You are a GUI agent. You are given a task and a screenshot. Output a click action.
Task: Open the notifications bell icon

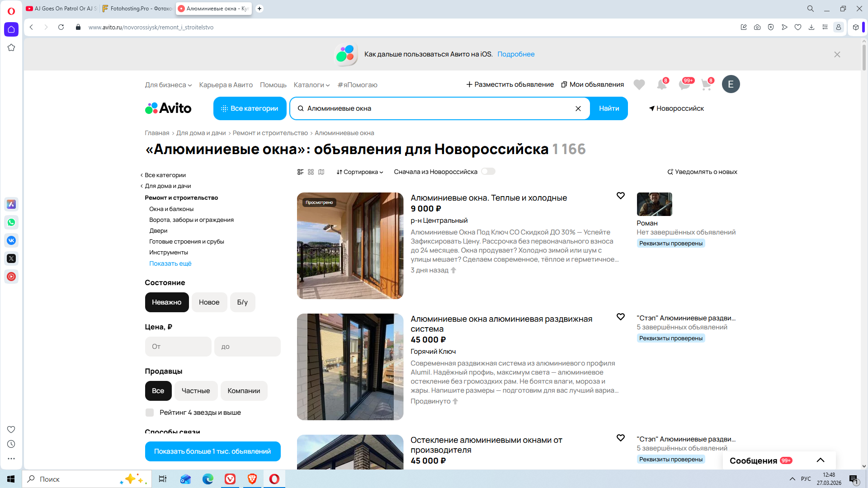(661, 84)
